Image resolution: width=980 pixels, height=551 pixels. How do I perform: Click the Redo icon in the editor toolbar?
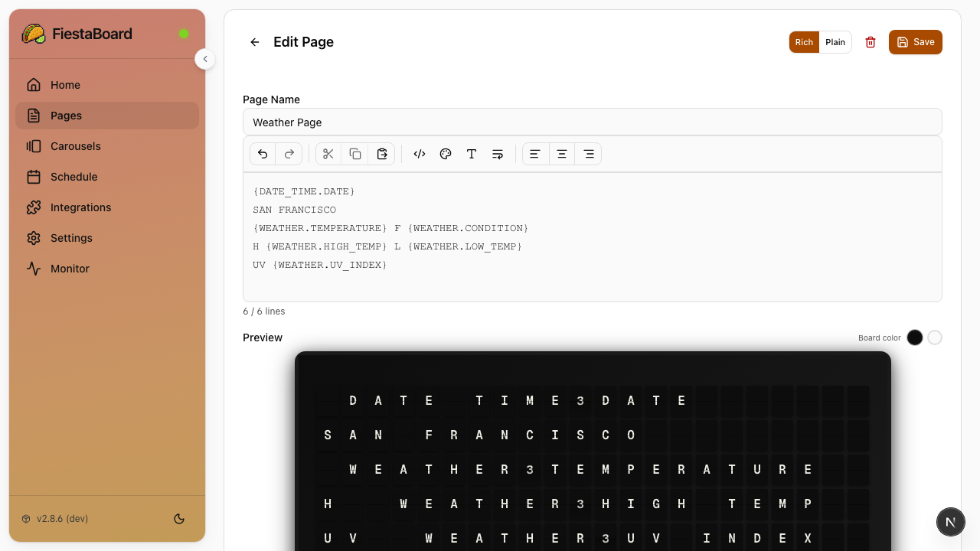289,154
